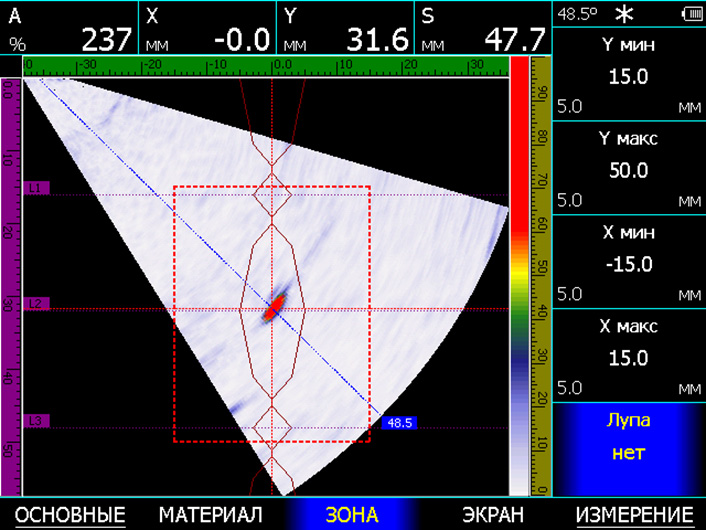Screen dimensions: 707x530
Task: Click the green horizontal X ruler
Action: [265, 66]
